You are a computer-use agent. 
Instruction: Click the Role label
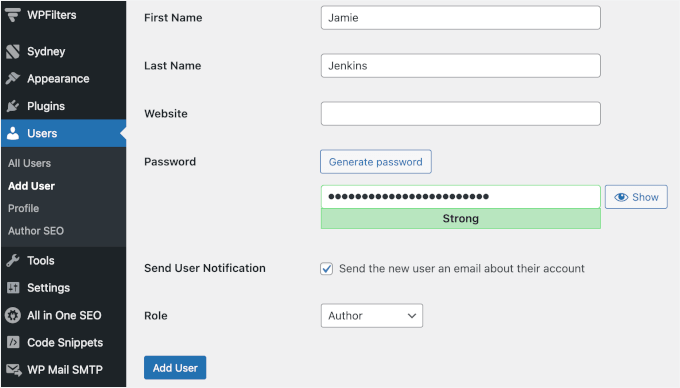(156, 316)
